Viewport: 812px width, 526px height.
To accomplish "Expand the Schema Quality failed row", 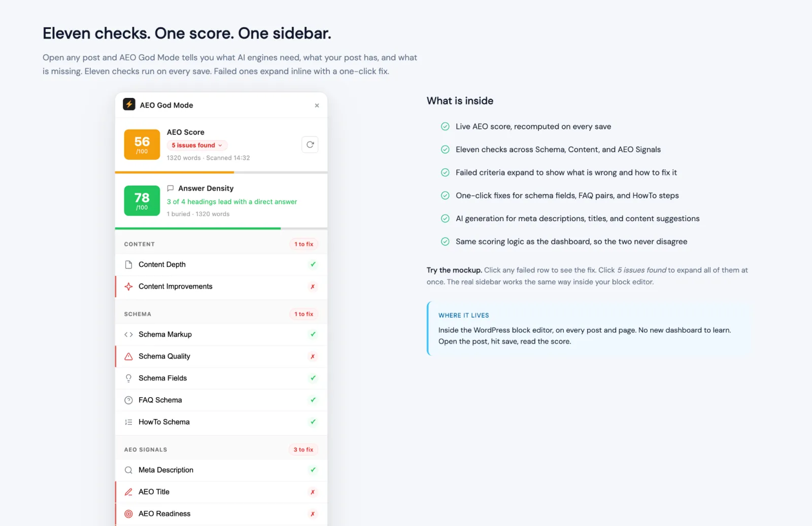I will pyautogui.click(x=221, y=356).
